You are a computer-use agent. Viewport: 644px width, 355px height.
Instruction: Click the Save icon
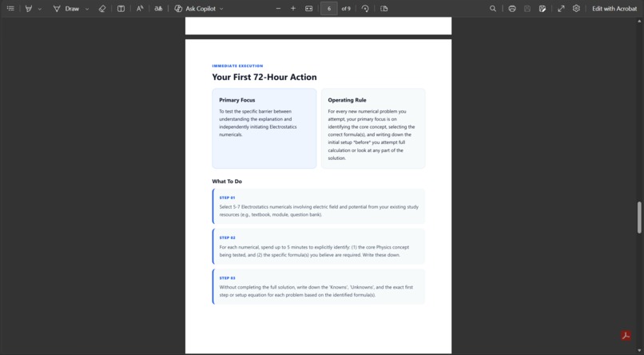click(x=527, y=8)
